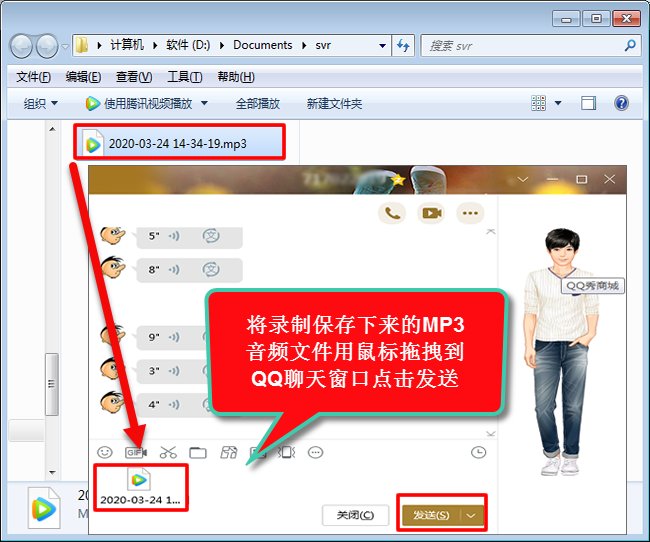650x542 pixels.
Task: Select 2020-03-24 14-34-19.mp3 file
Action: (x=179, y=143)
